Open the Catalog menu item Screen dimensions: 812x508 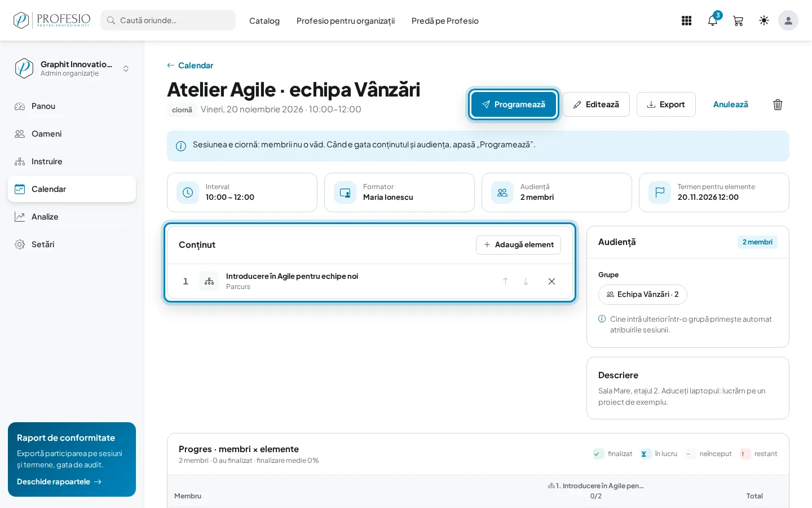pyautogui.click(x=264, y=21)
